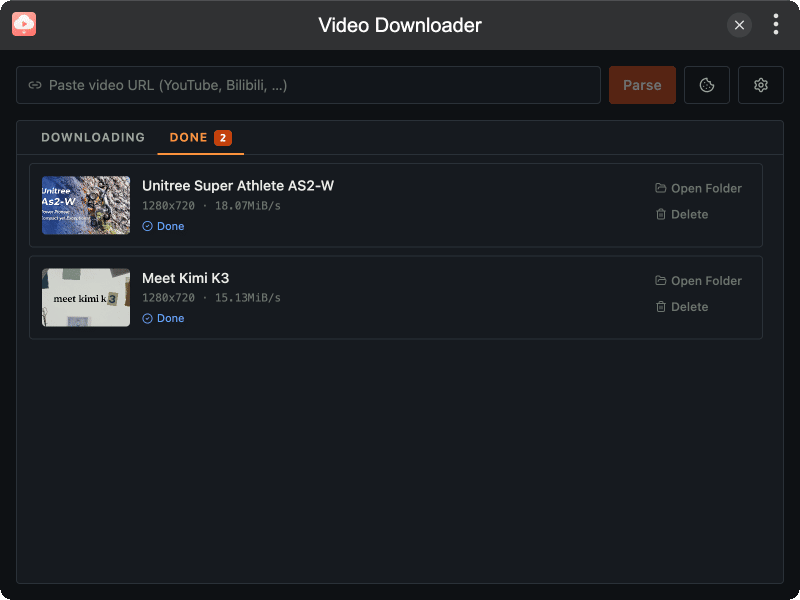Image resolution: width=800 pixels, height=600 pixels.
Task: Click the 18.07MiB/s speed text
Action: [247, 206]
